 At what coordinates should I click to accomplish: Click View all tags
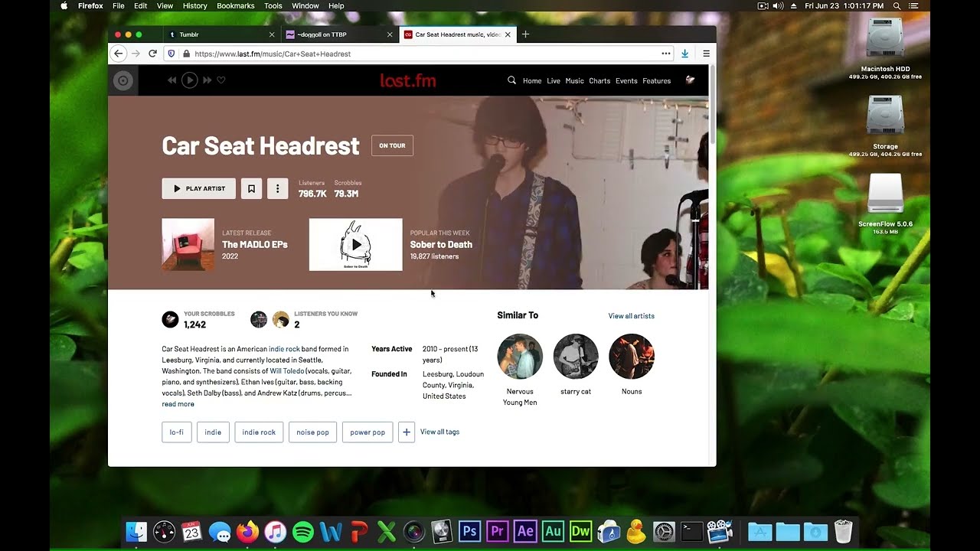pos(439,432)
